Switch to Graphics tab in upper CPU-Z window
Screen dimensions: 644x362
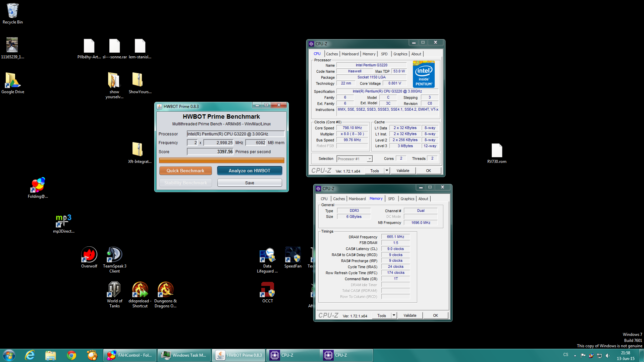point(400,54)
